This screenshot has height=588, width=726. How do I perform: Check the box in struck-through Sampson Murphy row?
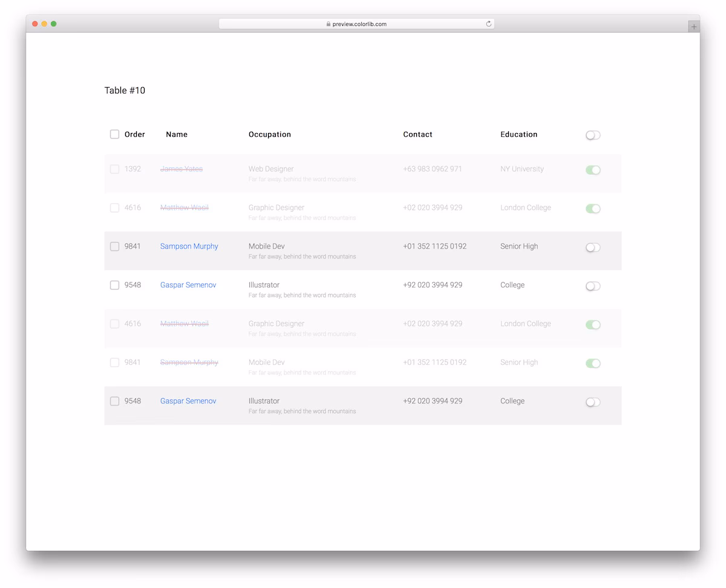(x=114, y=362)
